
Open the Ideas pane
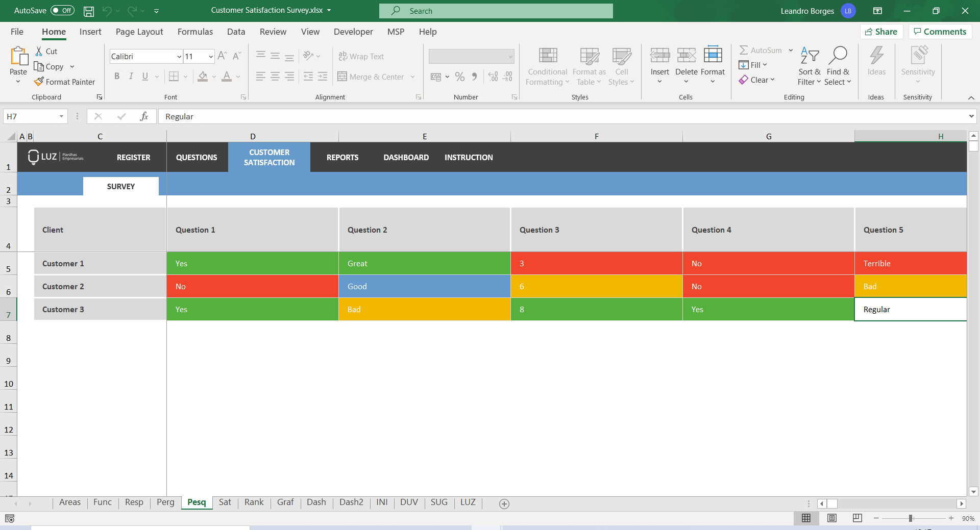pyautogui.click(x=876, y=64)
